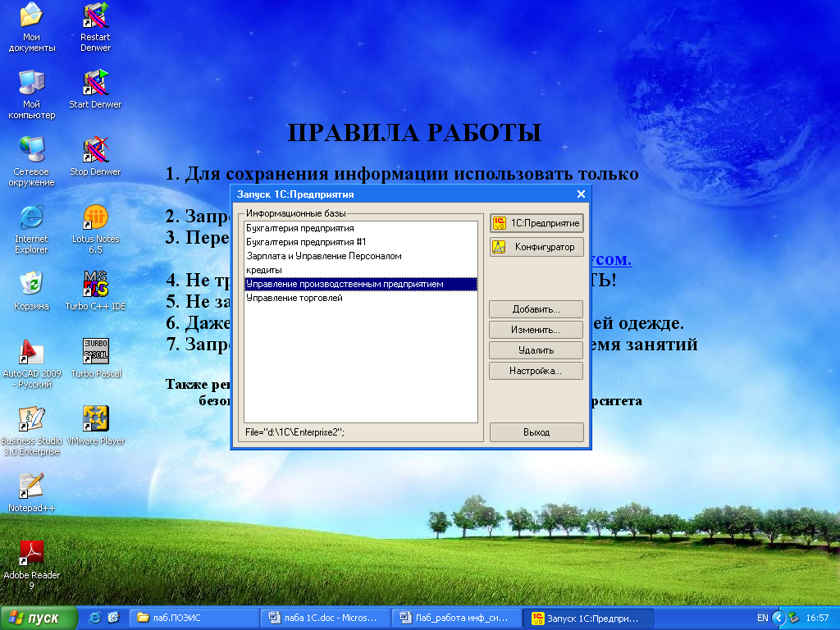Launch 1С:Предприятие mode button
Viewport: 840px width, 630px height.
coord(536,223)
